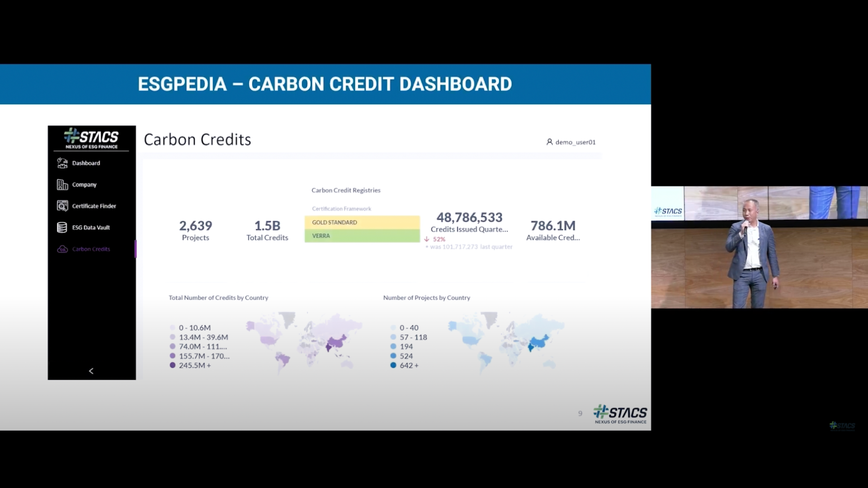
Task: Click the STACS logo in the sidebar
Action: [x=91, y=138]
